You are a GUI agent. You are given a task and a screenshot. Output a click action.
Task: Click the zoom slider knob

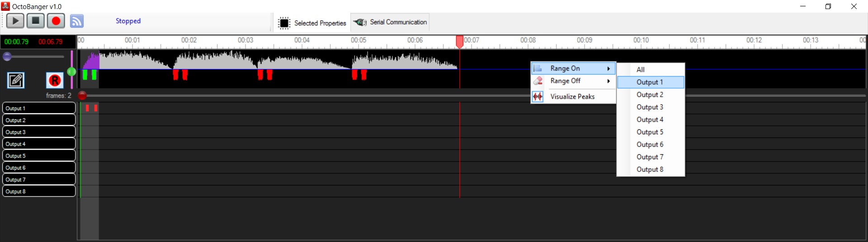7,57
